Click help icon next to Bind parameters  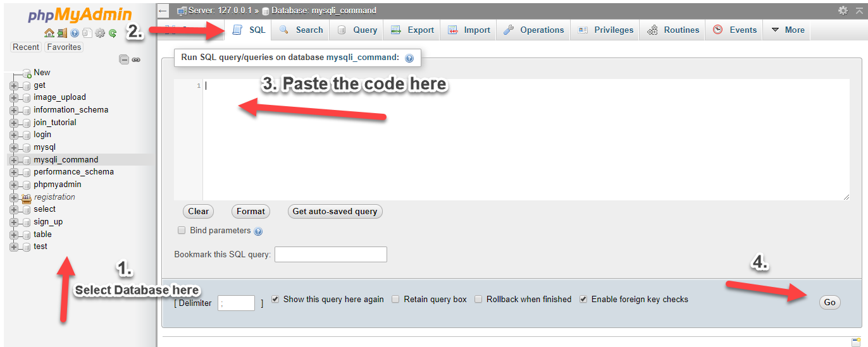[258, 231]
